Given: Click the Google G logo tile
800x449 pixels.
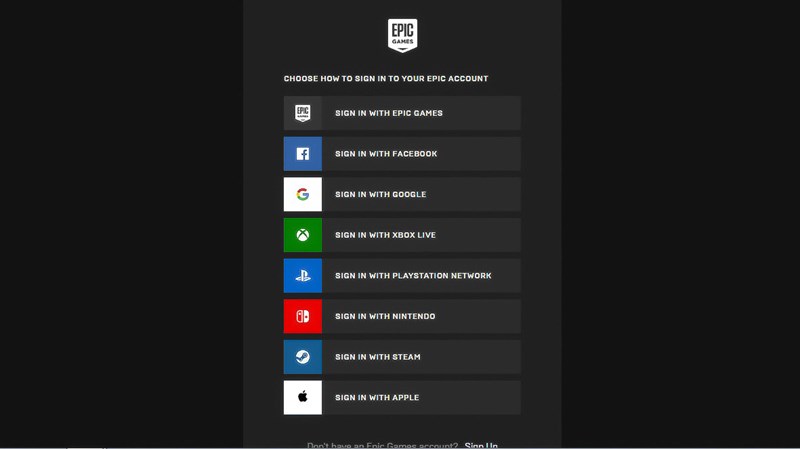Looking at the screenshot, I should click(303, 194).
